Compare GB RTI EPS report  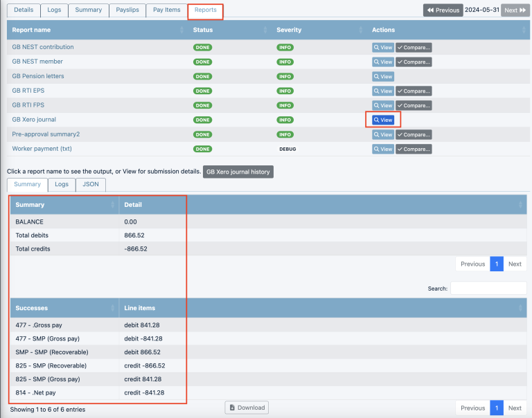(414, 91)
